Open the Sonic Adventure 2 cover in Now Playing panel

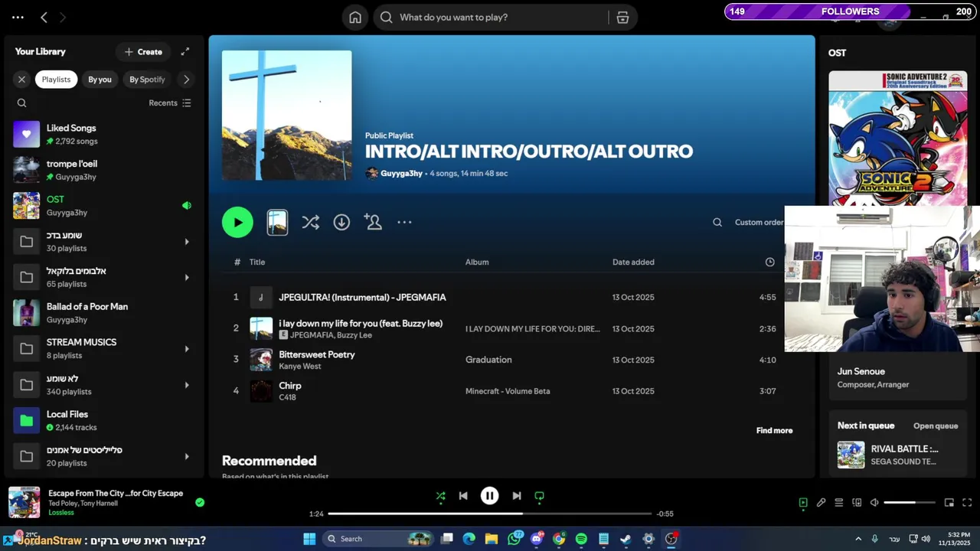pyautogui.click(x=897, y=139)
